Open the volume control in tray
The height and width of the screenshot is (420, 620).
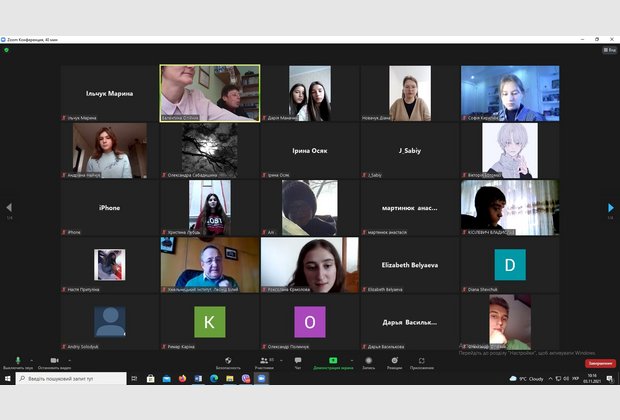tap(566, 378)
